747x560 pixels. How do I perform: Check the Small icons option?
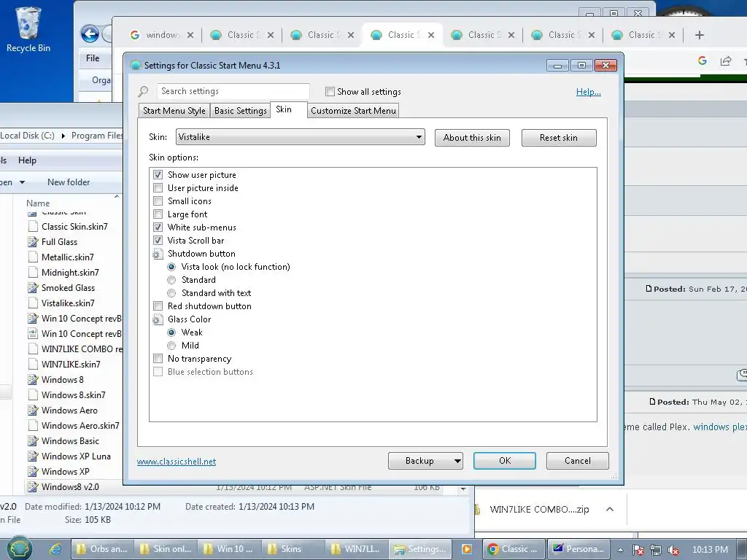click(x=158, y=201)
